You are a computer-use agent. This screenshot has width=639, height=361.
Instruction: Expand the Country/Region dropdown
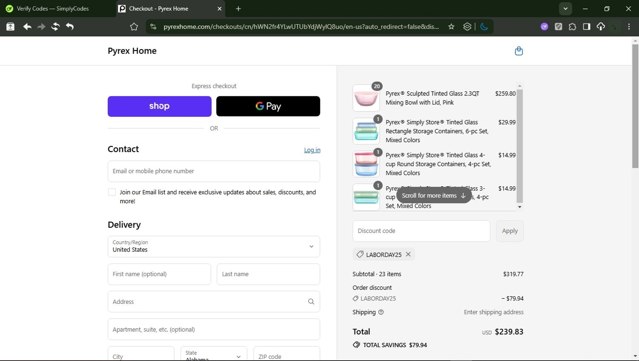[x=214, y=246]
